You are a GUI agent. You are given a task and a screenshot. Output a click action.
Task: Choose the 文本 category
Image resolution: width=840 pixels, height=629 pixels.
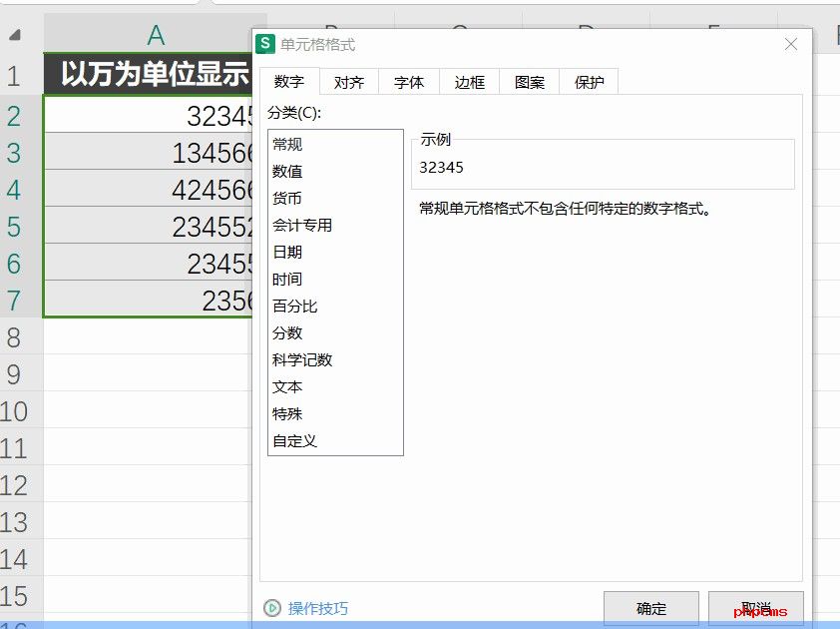tap(335, 386)
